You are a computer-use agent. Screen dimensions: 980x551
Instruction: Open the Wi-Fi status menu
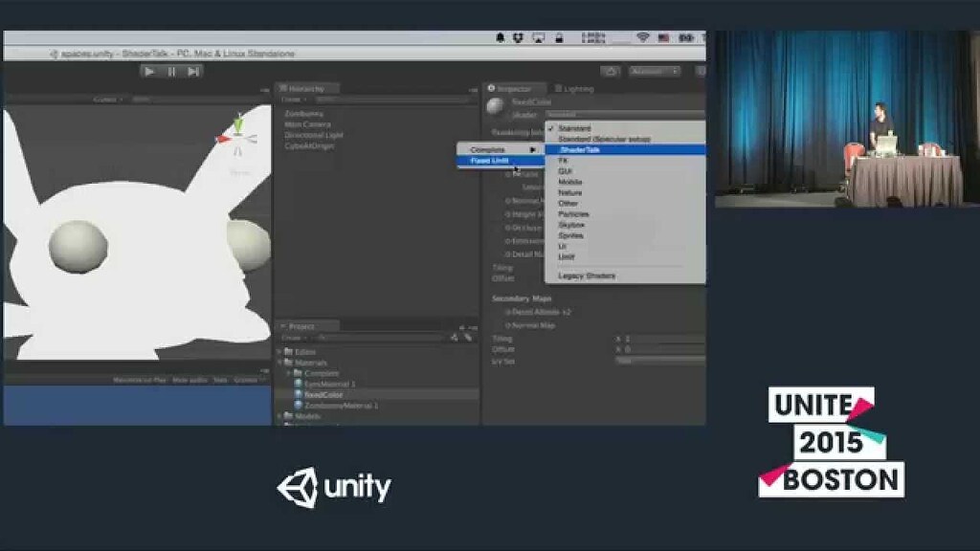coord(642,38)
